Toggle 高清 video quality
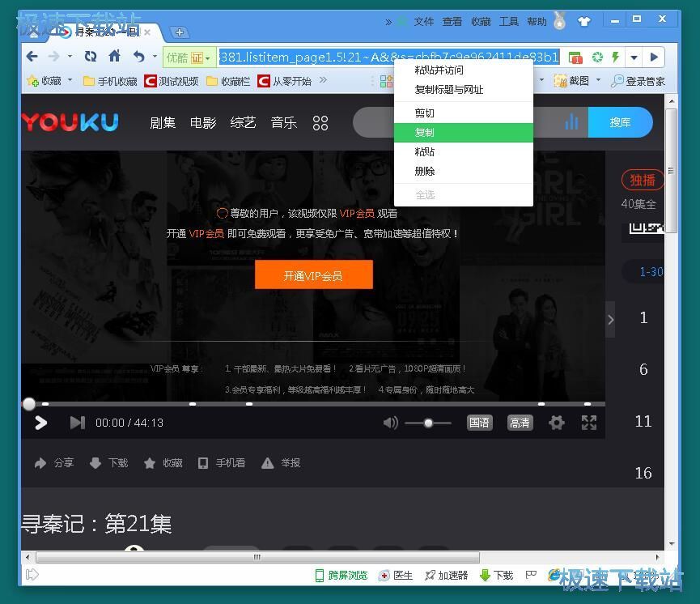700x604 pixels. tap(519, 422)
